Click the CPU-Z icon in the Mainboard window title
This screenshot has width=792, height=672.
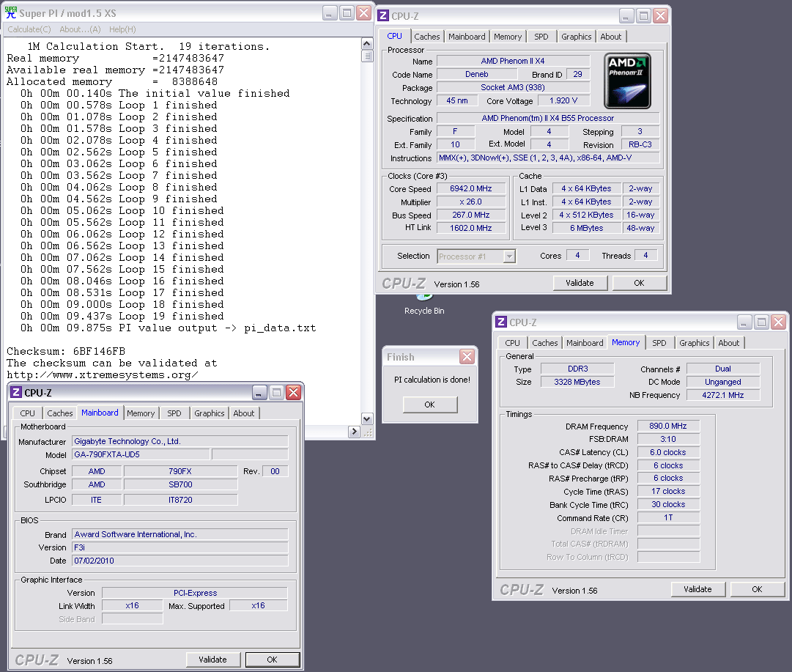click(16, 392)
